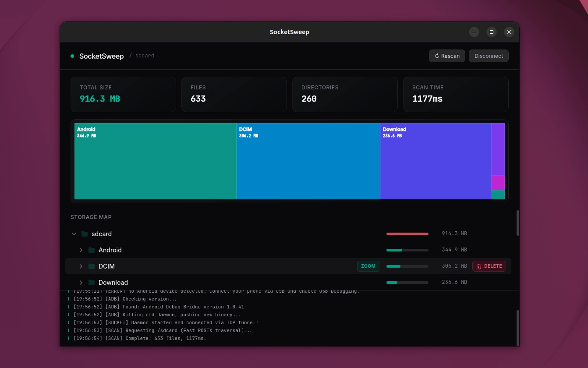Click the small magenta treemap block
The width and height of the screenshot is (588, 368).
pyautogui.click(x=498, y=183)
